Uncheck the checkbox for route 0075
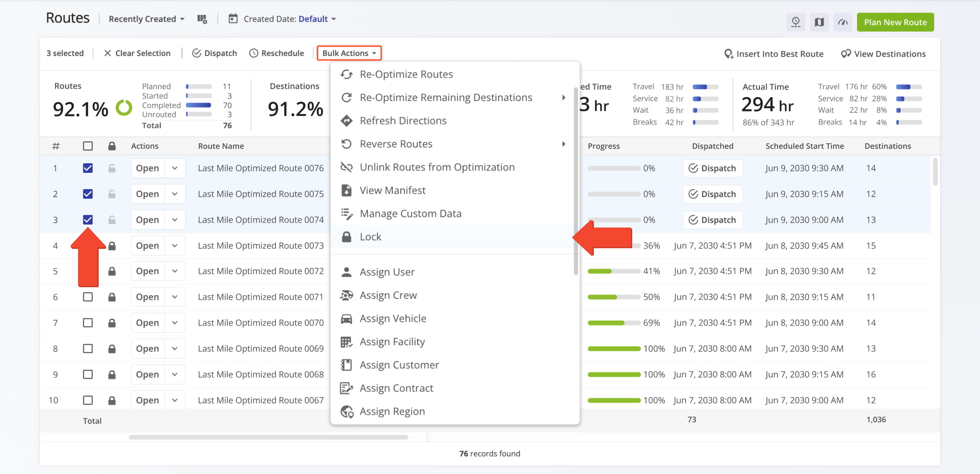Image resolution: width=980 pixels, height=474 pixels. [x=88, y=194]
